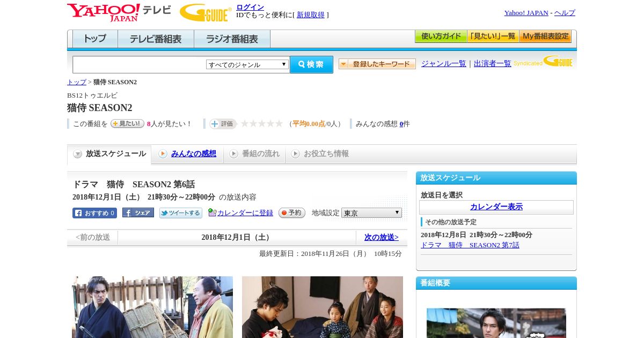Open the テレビ番組表 tab
Image resolution: width=644 pixels, height=338 pixels.
click(x=156, y=39)
